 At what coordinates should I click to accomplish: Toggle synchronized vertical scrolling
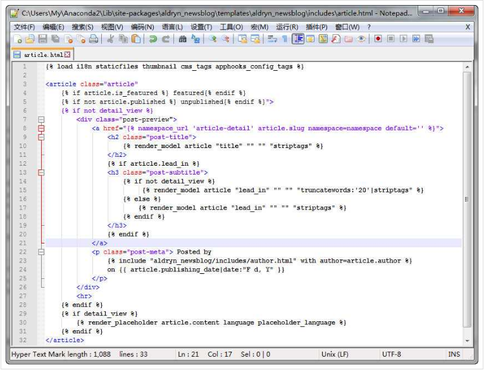point(242,39)
